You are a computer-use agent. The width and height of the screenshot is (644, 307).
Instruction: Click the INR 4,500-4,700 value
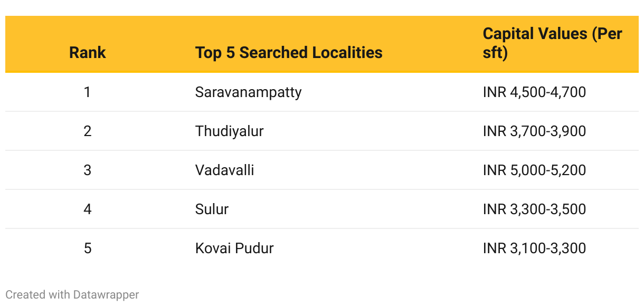click(534, 92)
